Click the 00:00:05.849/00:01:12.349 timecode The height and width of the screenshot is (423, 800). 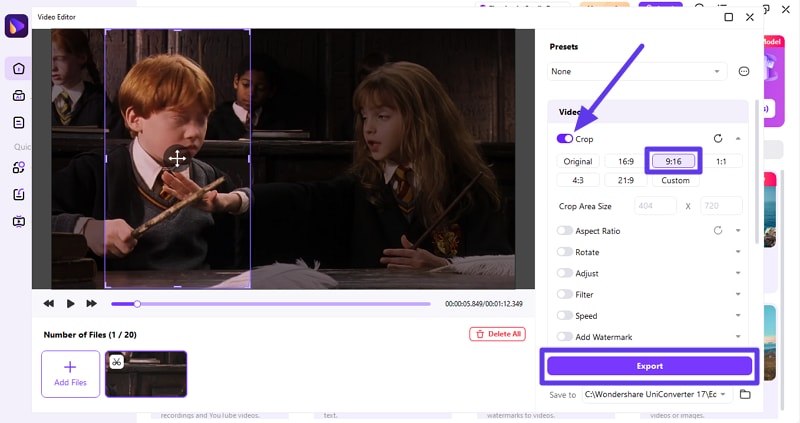[x=484, y=304]
